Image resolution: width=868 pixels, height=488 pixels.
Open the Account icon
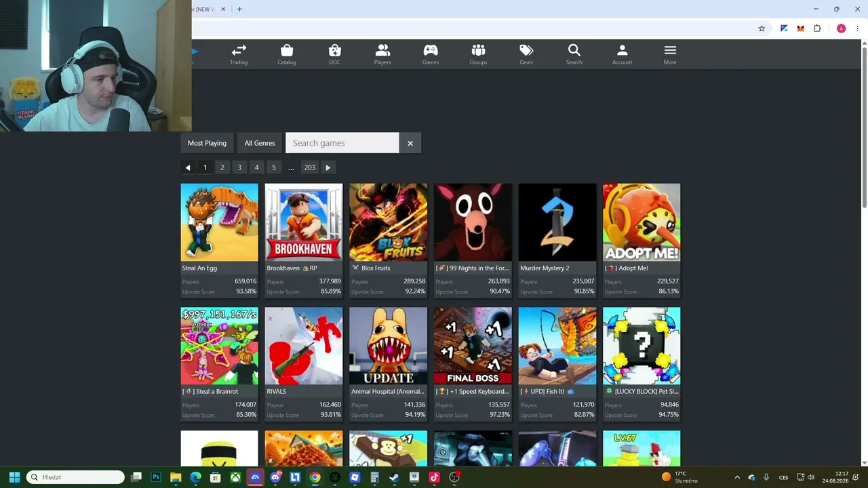tap(622, 54)
